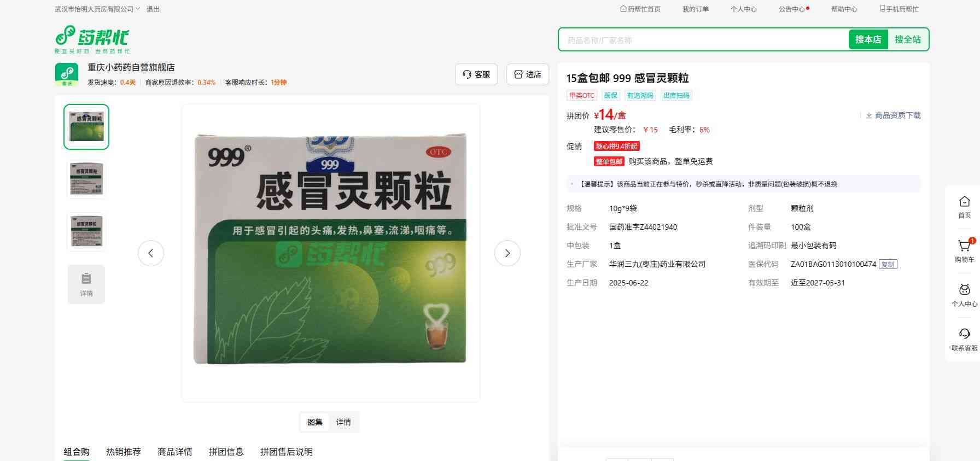This screenshot has width=980, height=461.
Task: Show the next product image
Action: [507, 253]
